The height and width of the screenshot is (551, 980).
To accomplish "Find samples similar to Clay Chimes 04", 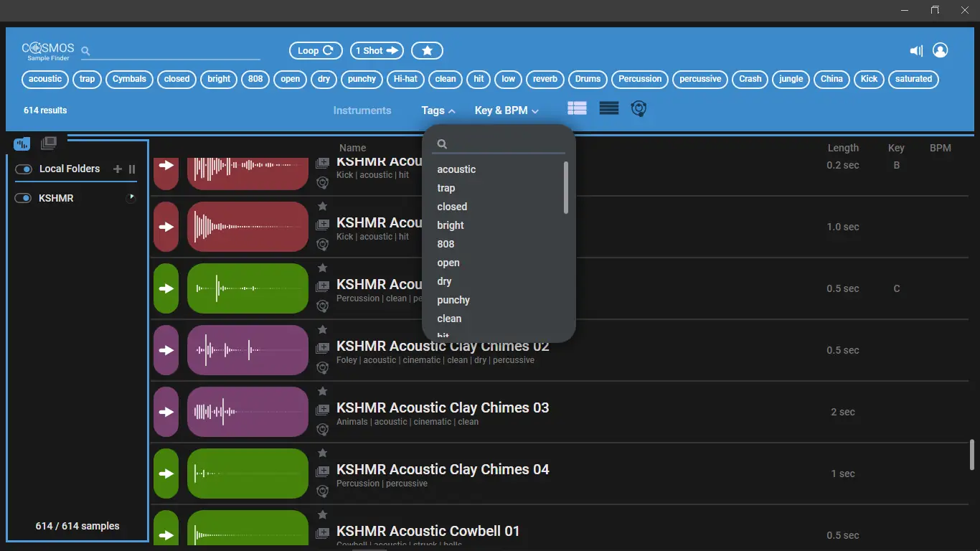I will (323, 491).
